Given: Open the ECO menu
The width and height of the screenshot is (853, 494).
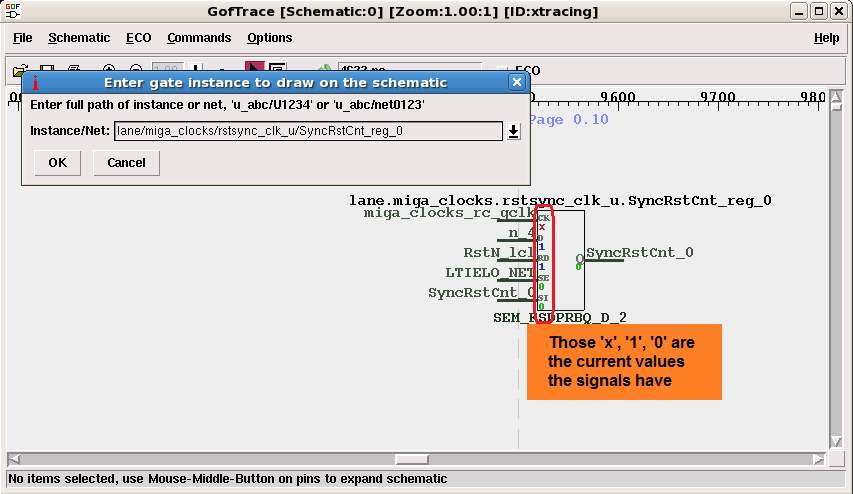Looking at the screenshot, I should [139, 38].
